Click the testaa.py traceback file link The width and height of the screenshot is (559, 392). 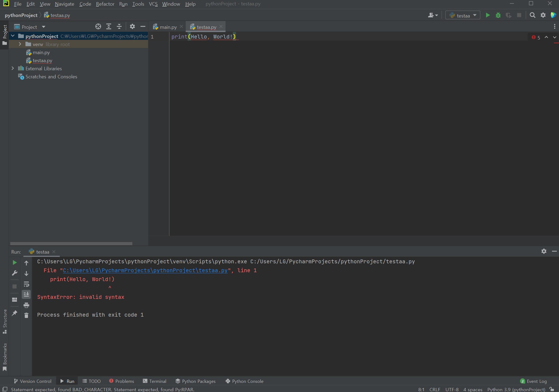[145, 270]
